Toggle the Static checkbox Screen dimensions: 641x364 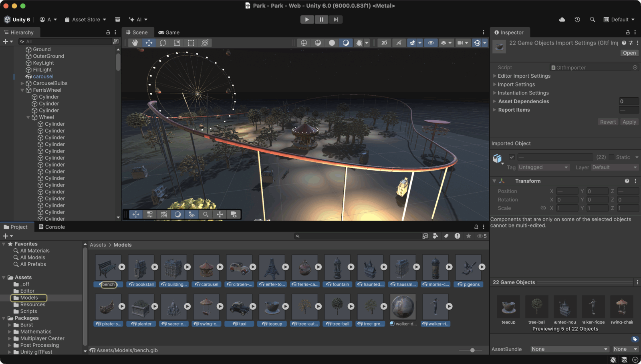(x=611, y=157)
